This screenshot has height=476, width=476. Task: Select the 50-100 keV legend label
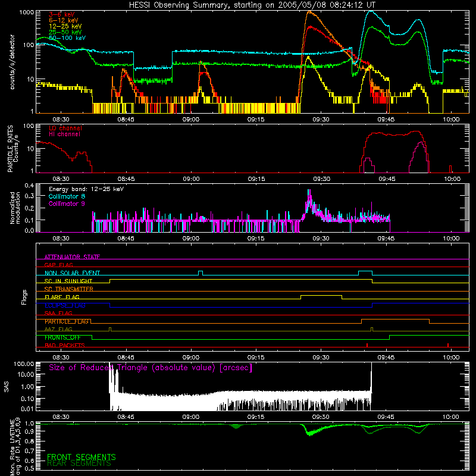[67, 38]
